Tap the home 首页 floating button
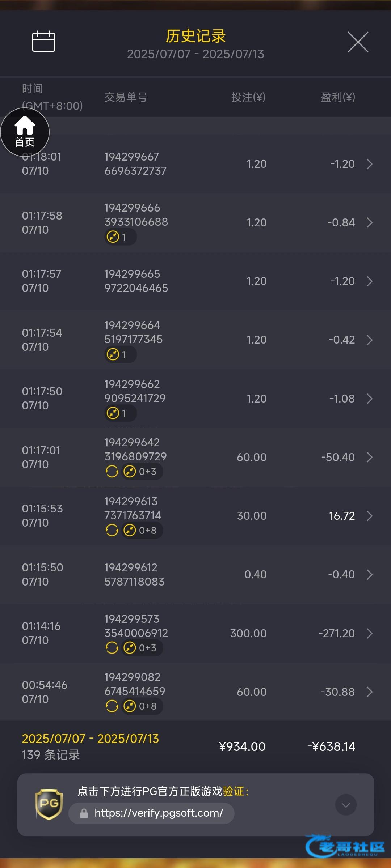The image size is (391, 868). pyautogui.click(x=25, y=132)
